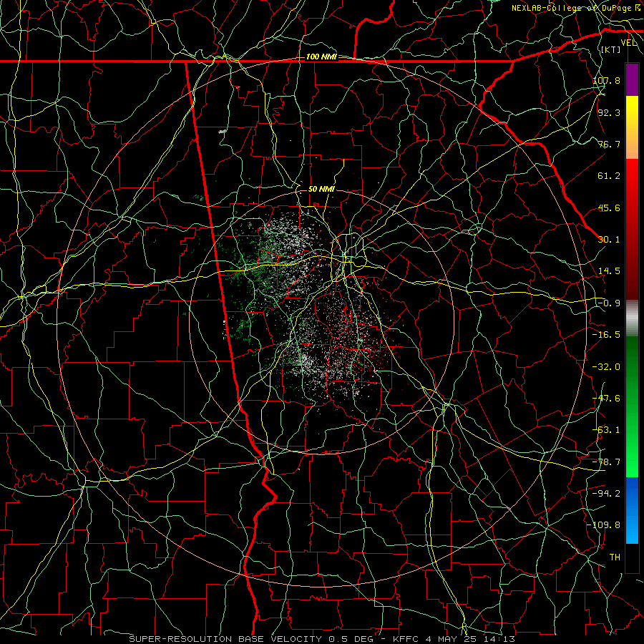Select the -94.2 velocity scale value
The image size is (644, 644).
[606, 494]
